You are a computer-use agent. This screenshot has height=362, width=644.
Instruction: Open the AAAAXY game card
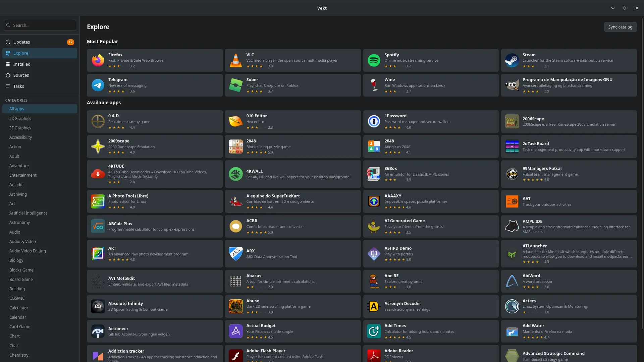coord(431,201)
